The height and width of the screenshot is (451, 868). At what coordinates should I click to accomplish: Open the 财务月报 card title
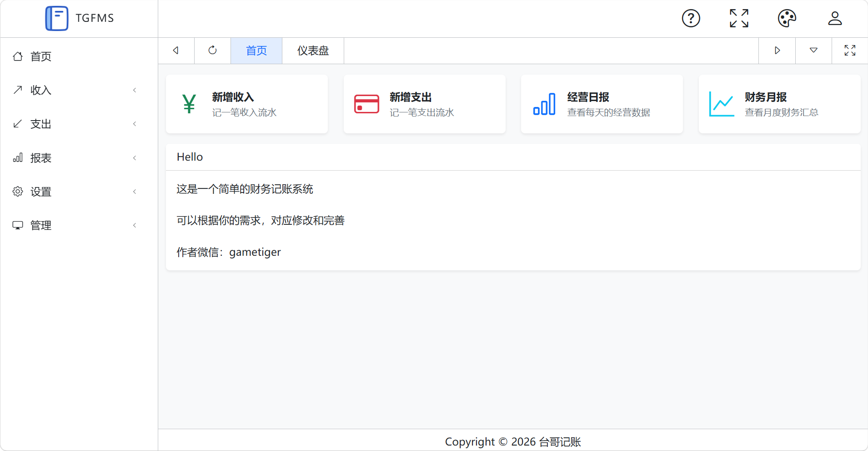(766, 97)
